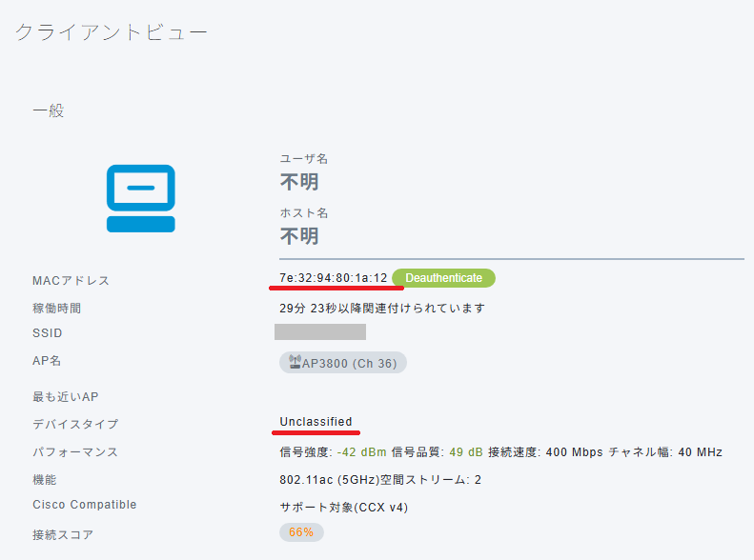Click the MAC address 7e:32:94:80:1a:12

[334, 278]
